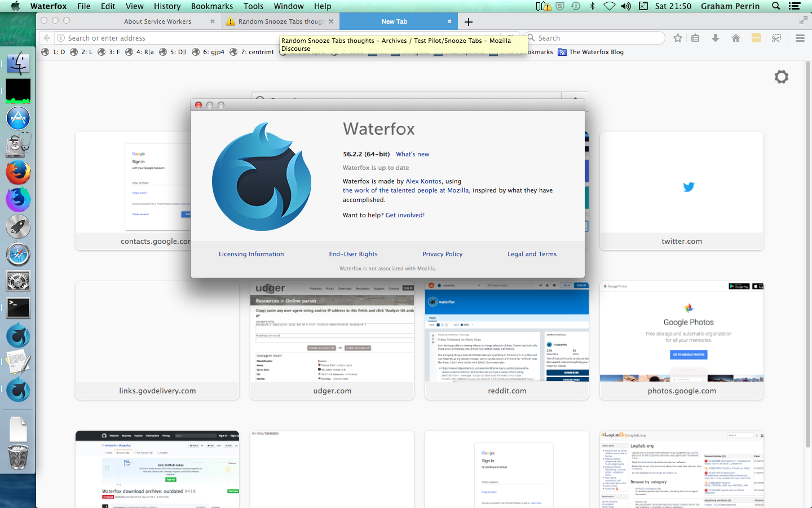The image size is (812, 508).
Task: Click the Get involved! link
Action: (x=405, y=215)
